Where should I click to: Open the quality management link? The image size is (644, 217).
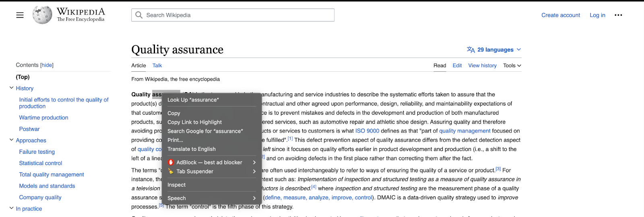[x=464, y=131]
